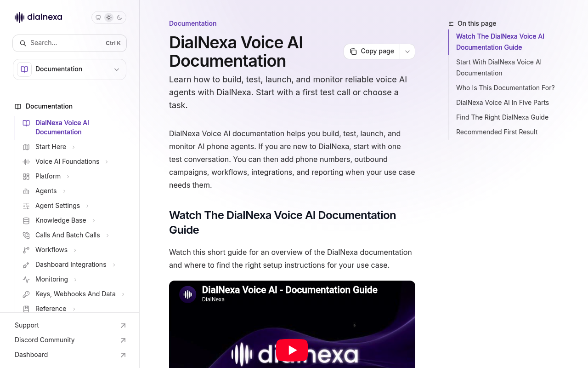Click the Agents robot icon
The width and height of the screenshot is (588, 368).
pyautogui.click(x=26, y=191)
